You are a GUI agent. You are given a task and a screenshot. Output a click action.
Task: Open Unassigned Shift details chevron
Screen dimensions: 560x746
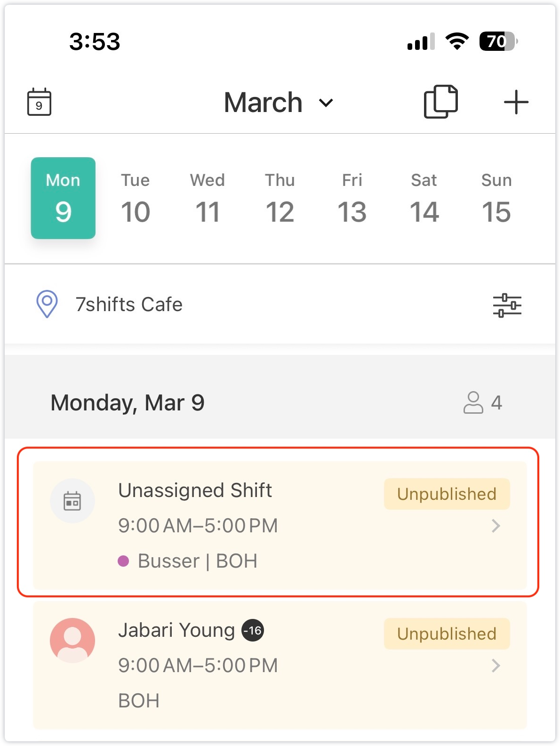coord(496,526)
